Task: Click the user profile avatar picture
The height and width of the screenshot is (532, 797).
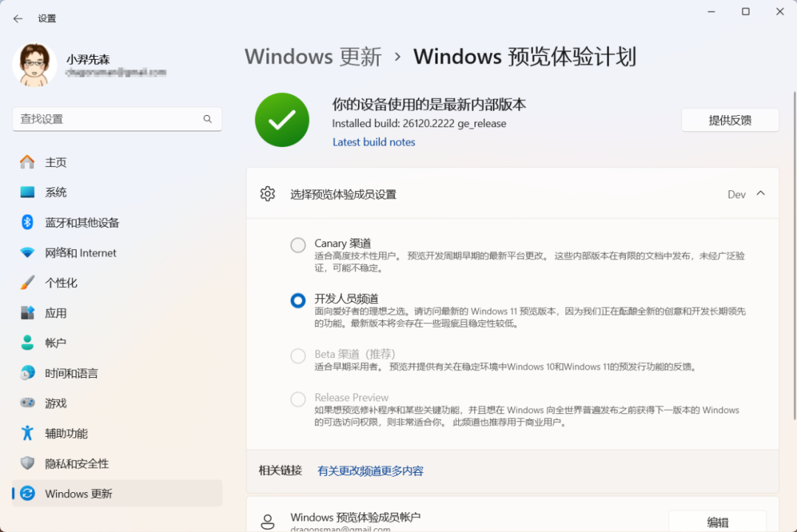Action: coord(34,64)
